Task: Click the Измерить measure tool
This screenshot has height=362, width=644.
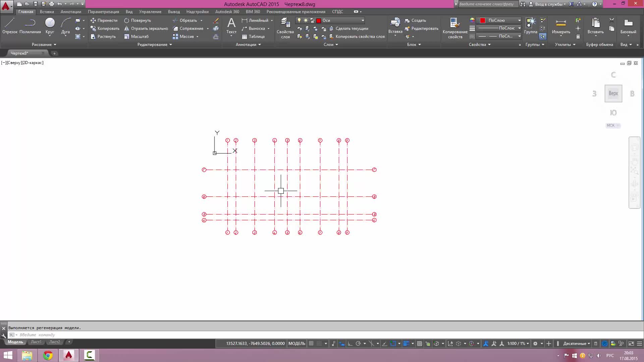Action: pyautogui.click(x=561, y=26)
